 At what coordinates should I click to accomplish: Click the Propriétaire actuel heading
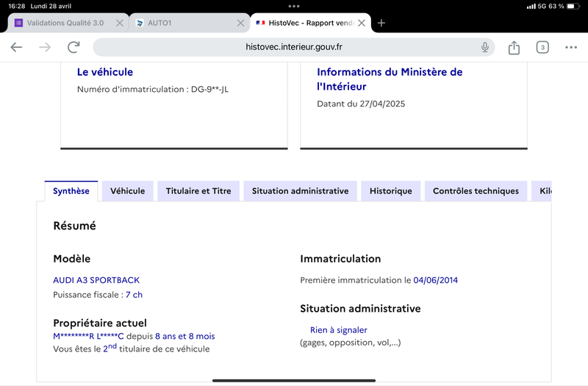(100, 323)
